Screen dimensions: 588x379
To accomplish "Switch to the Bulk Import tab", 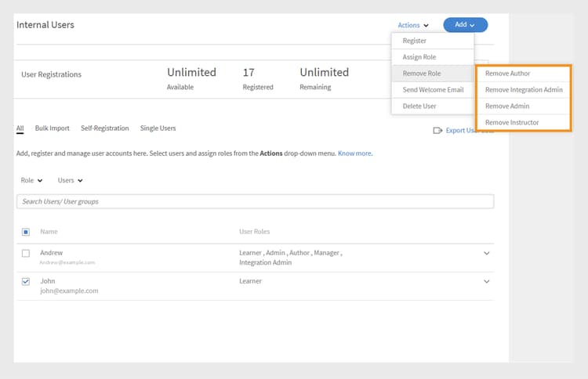I will 52,128.
